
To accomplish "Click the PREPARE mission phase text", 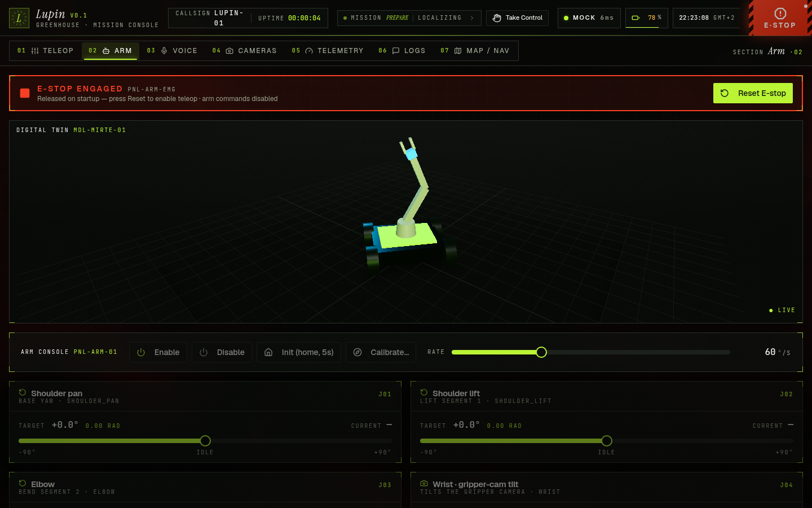I will [397, 18].
